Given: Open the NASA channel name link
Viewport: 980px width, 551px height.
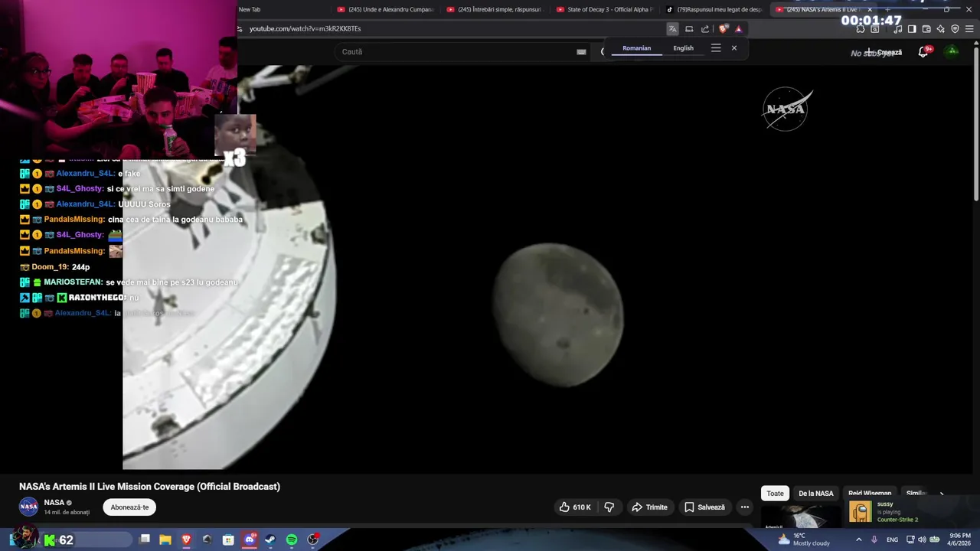Looking at the screenshot, I should point(54,503).
